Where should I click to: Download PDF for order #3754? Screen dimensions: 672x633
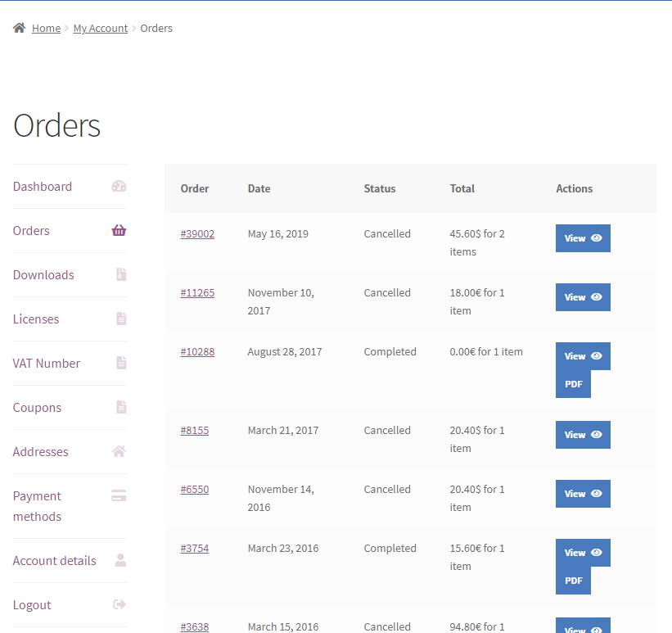[x=573, y=581]
